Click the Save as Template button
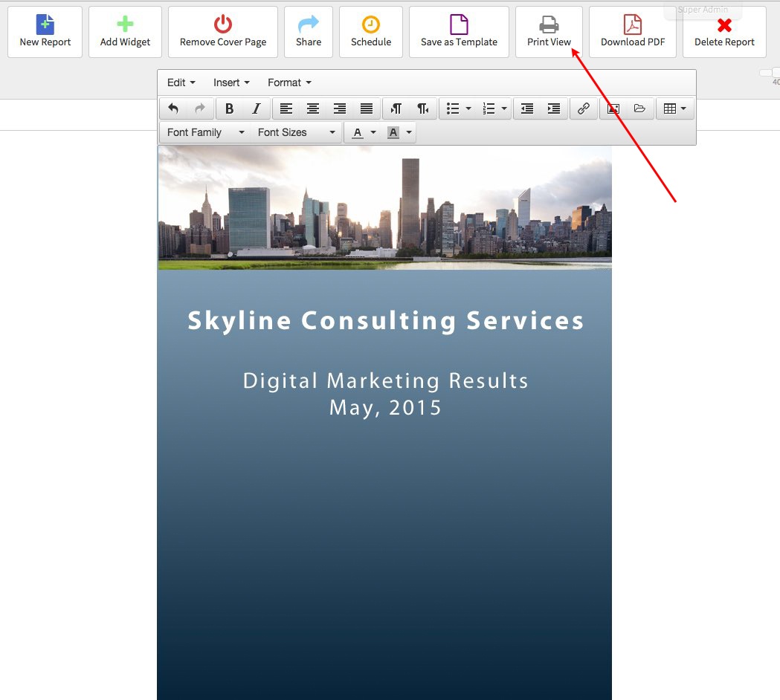780x700 pixels. pos(459,31)
